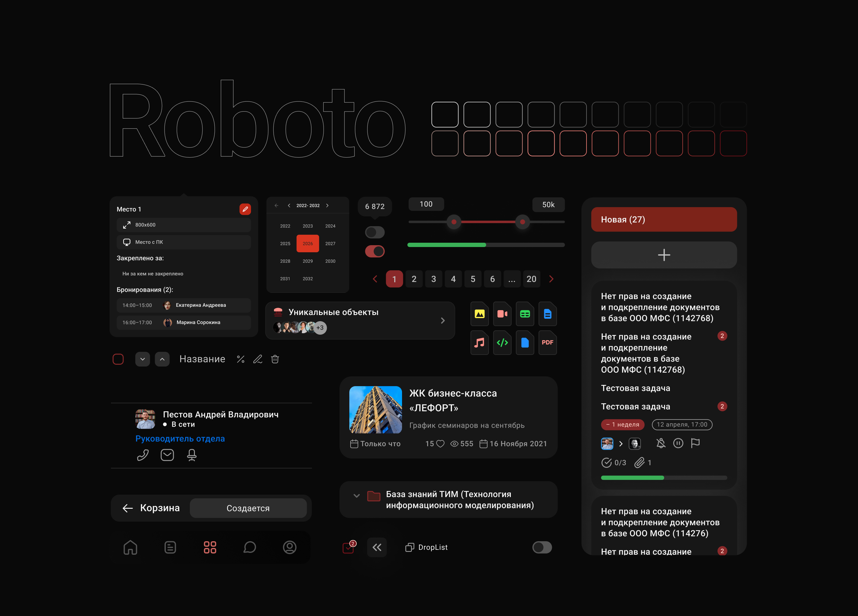Click the down chevron button near Название
This screenshot has height=616, width=858.
click(142, 359)
